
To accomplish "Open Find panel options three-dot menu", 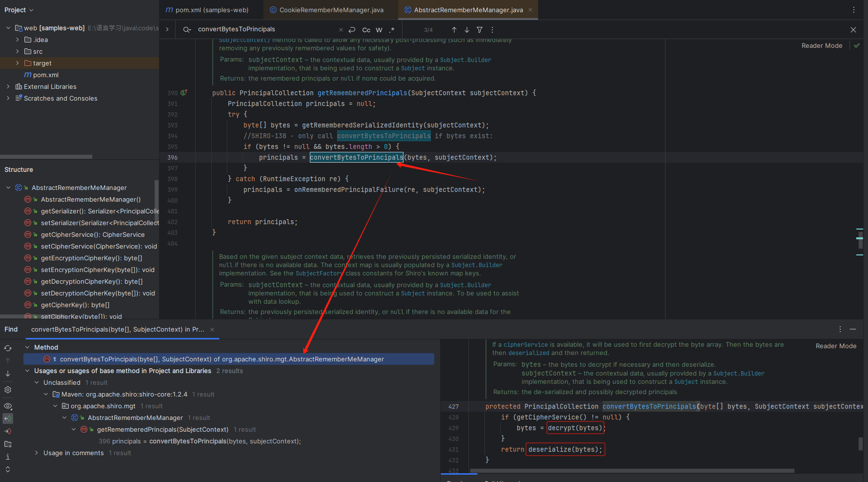I will tap(840, 329).
